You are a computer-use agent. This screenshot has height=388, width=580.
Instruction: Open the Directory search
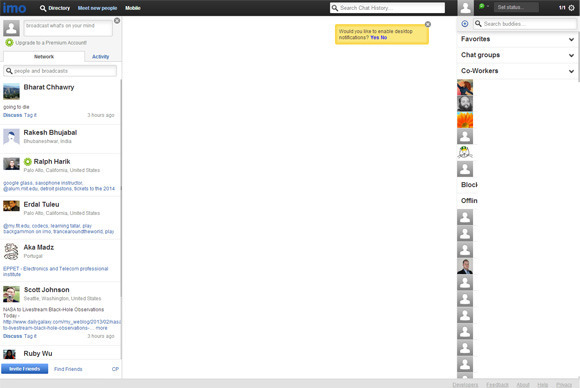point(55,8)
